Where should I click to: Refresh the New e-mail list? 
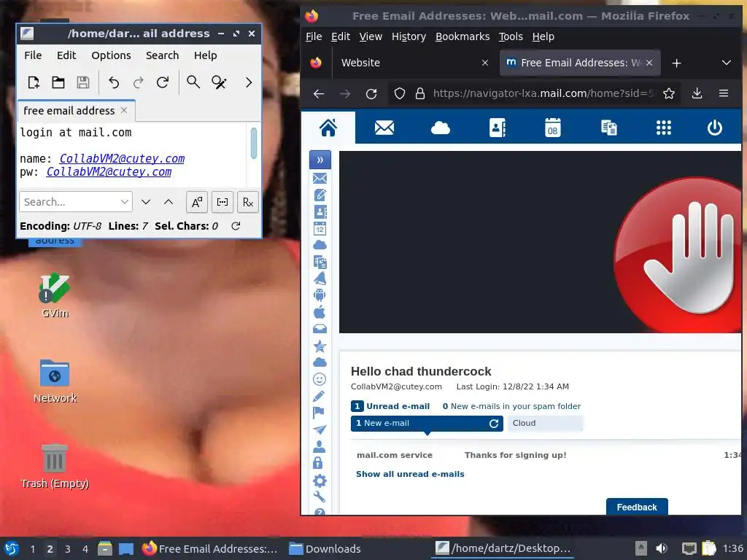coord(494,424)
